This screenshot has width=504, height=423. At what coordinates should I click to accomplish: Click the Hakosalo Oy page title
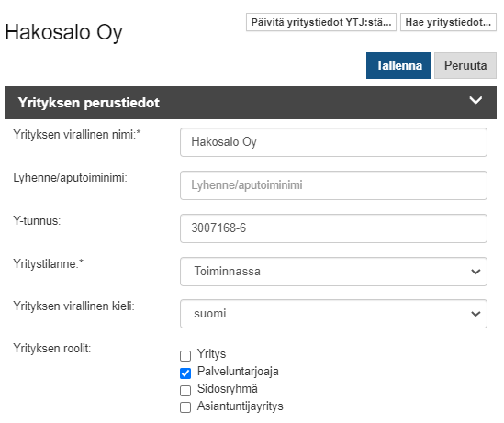click(63, 32)
